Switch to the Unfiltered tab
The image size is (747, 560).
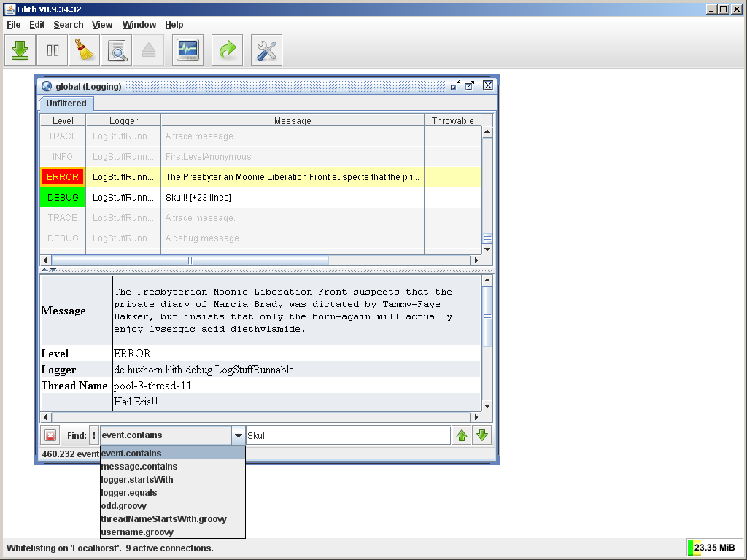click(x=66, y=103)
